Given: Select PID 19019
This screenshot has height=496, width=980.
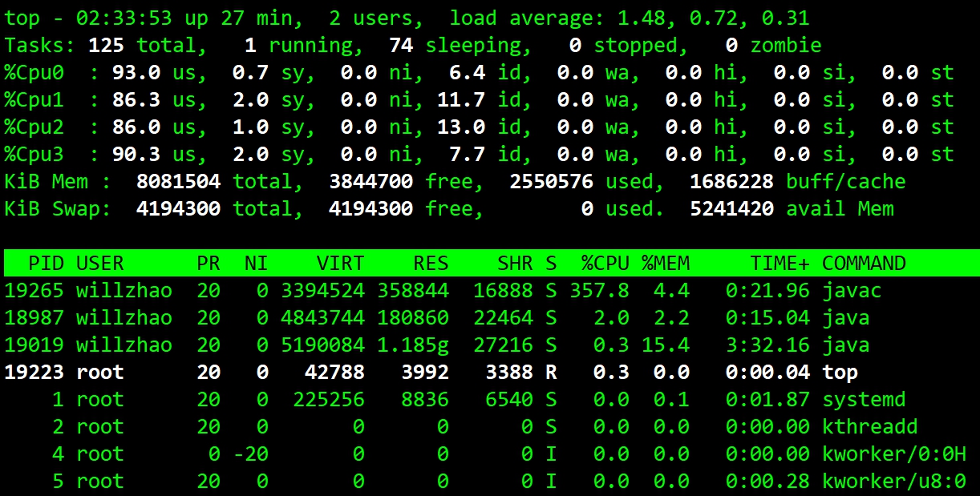Looking at the screenshot, I should point(34,345).
